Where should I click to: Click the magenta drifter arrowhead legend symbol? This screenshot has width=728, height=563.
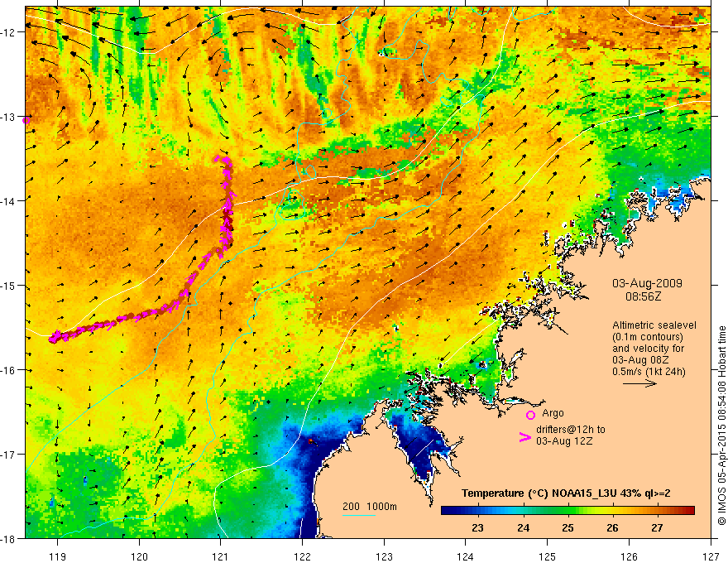pos(525,437)
